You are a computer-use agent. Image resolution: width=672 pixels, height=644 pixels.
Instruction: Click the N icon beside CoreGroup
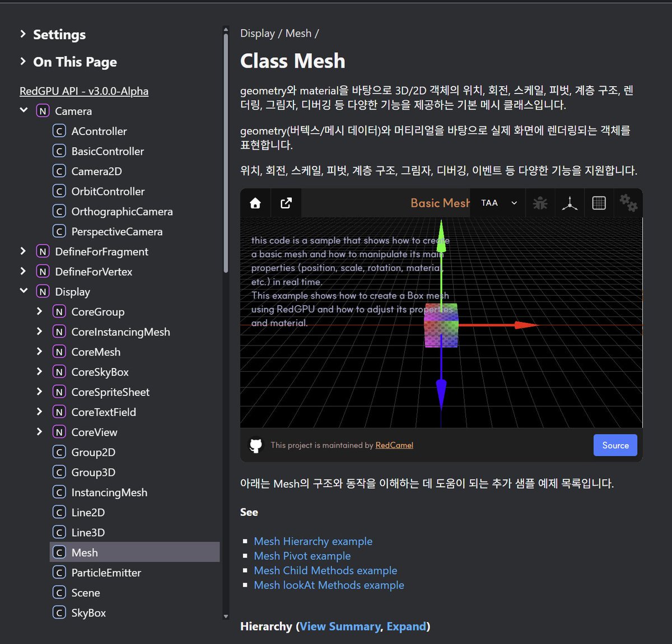tap(59, 312)
